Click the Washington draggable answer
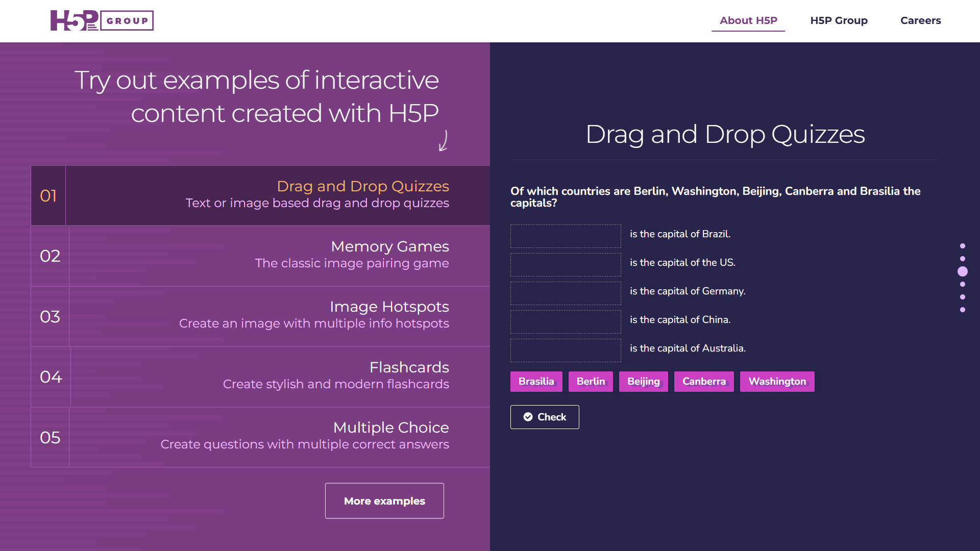 pyautogui.click(x=777, y=382)
